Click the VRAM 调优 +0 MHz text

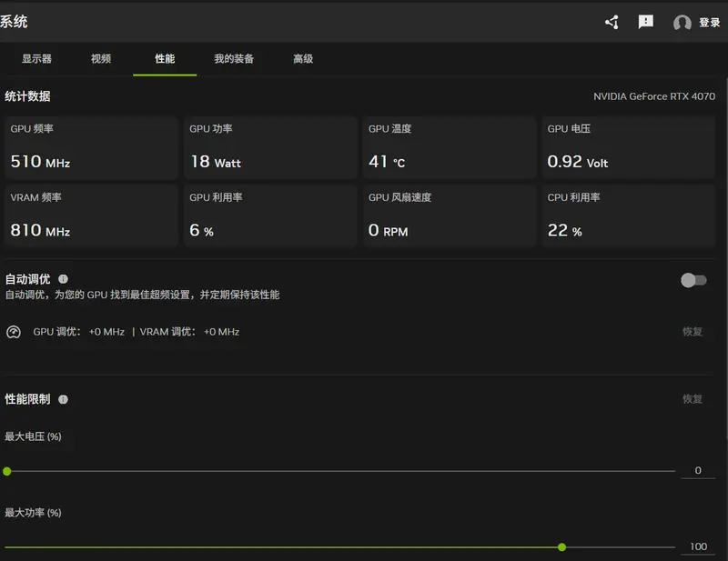tap(189, 332)
